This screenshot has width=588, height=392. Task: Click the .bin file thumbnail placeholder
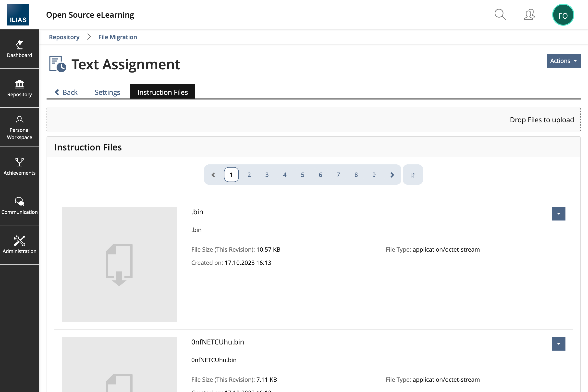(x=119, y=264)
